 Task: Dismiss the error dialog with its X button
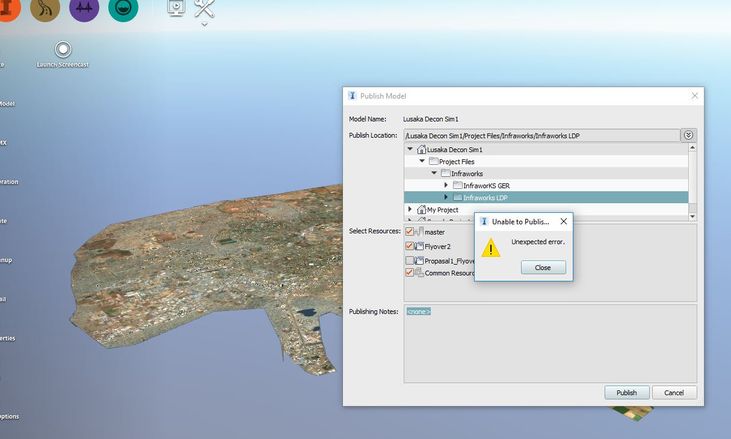point(564,221)
